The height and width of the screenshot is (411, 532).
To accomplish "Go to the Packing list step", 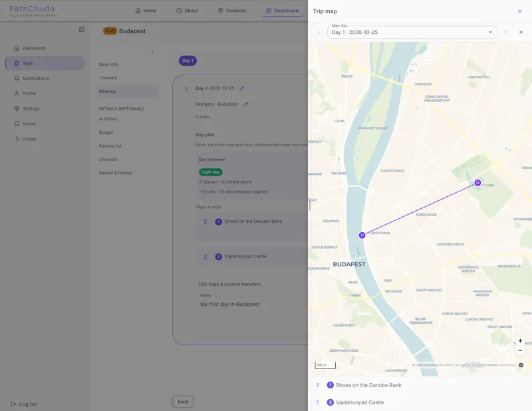I will tap(110, 146).
